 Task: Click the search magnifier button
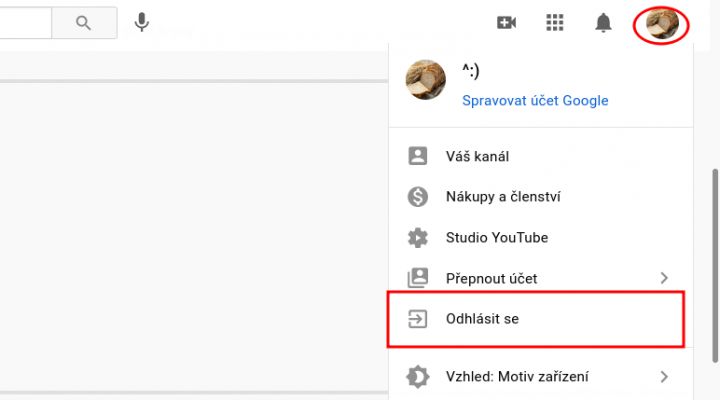[x=84, y=23]
